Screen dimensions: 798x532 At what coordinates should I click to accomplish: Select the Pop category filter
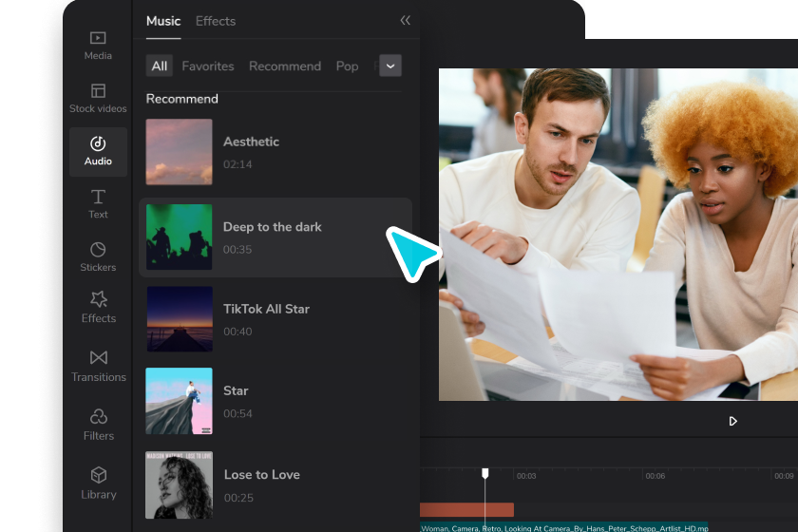point(347,66)
